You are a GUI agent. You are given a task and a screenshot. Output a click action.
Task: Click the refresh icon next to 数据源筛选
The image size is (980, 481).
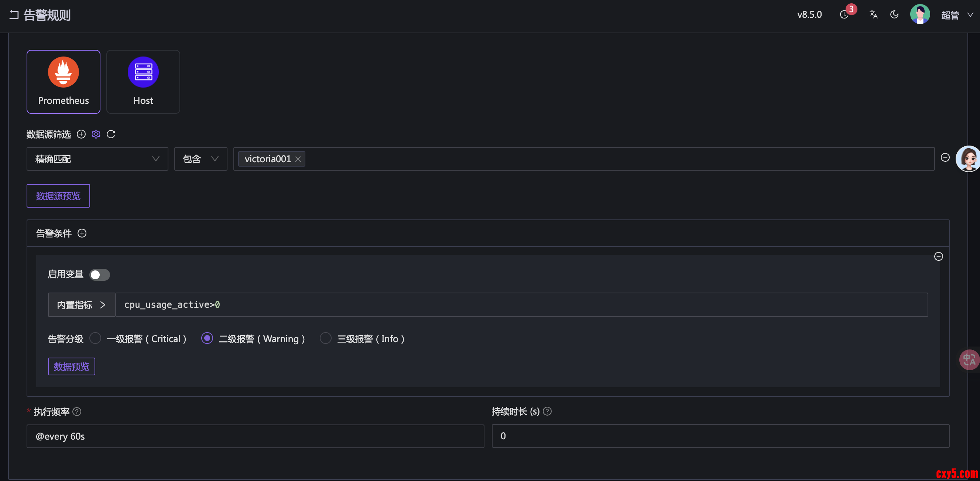tap(111, 134)
